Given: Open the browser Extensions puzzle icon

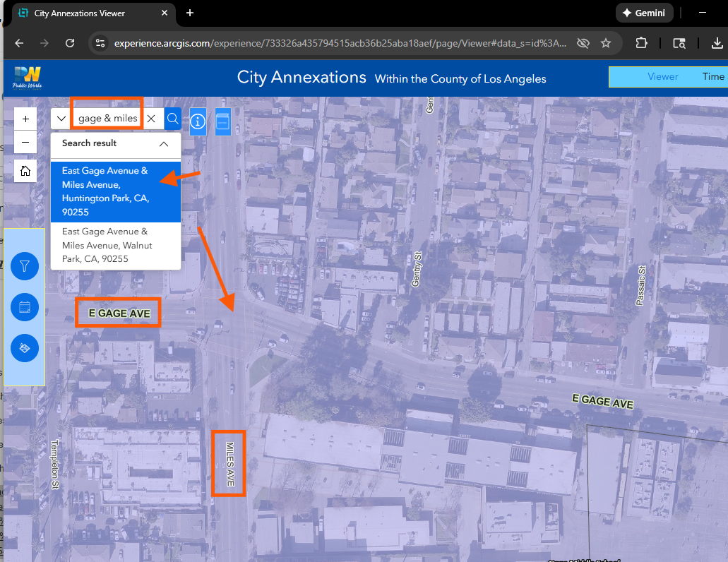Looking at the screenshot, I should 641,43.
